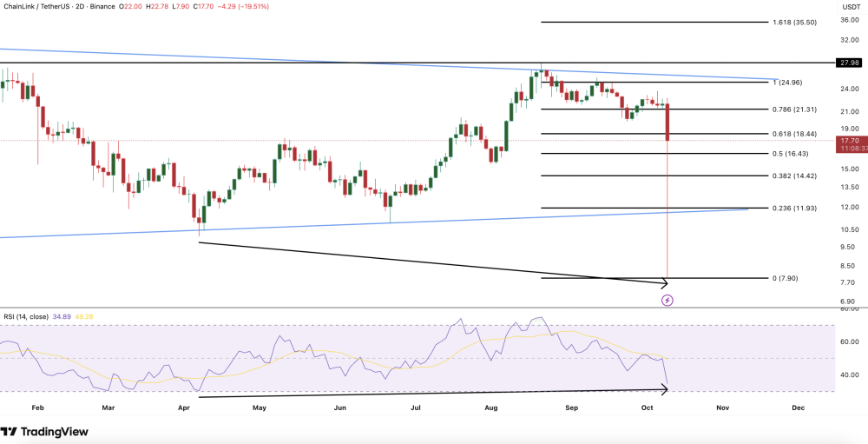The width and height of the screenshot is (868, 444).
Task: Click the 40.00 RSI axis label
Action: tap(849, 374)
